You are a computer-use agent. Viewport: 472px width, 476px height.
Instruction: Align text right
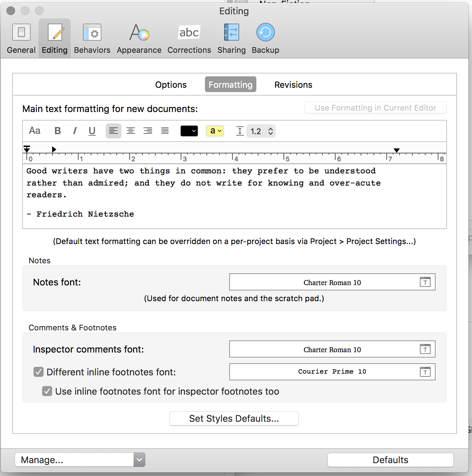pyautogui.click(x=148, y=131)
